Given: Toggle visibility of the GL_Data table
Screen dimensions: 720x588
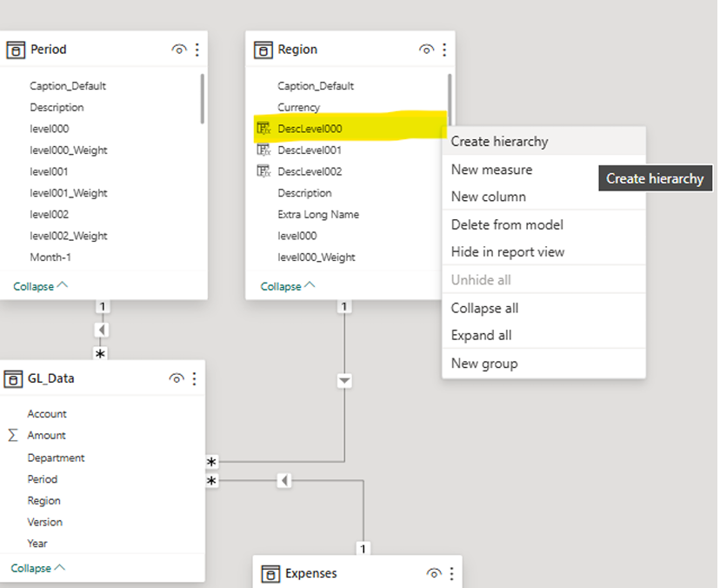Looking at the screenshot, I should pyautogui.click(x=177, y=378).
